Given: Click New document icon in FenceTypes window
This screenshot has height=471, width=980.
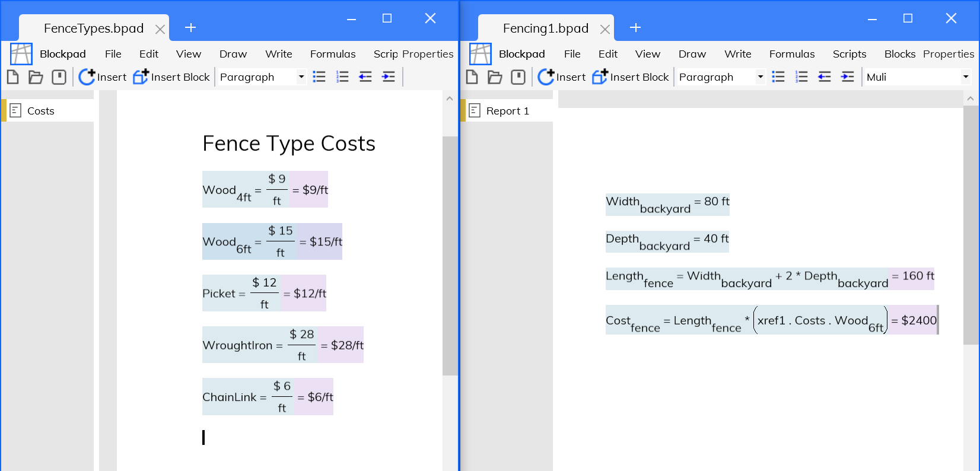Looking at the screenshot, I should (12, 77).
